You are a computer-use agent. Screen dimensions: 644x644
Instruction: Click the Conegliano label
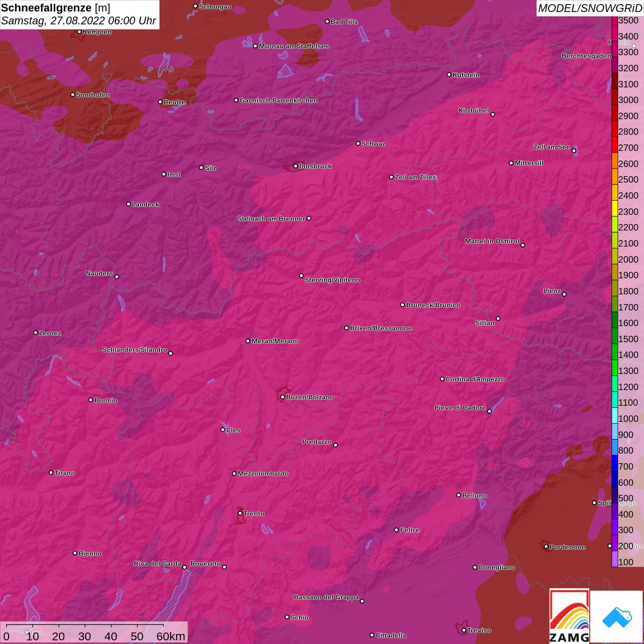pos(497,567)
